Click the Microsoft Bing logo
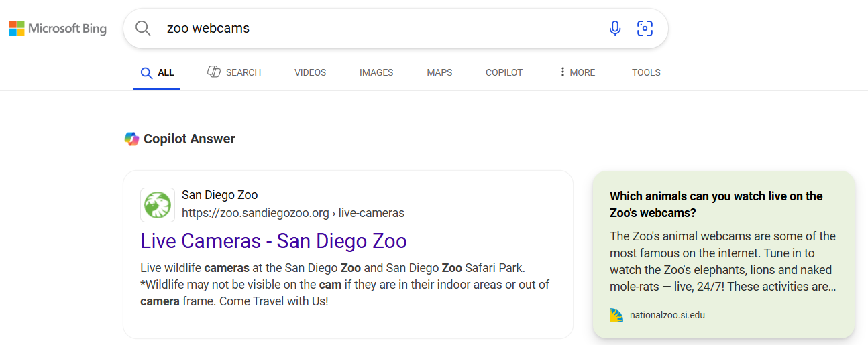 pos(58,28)
